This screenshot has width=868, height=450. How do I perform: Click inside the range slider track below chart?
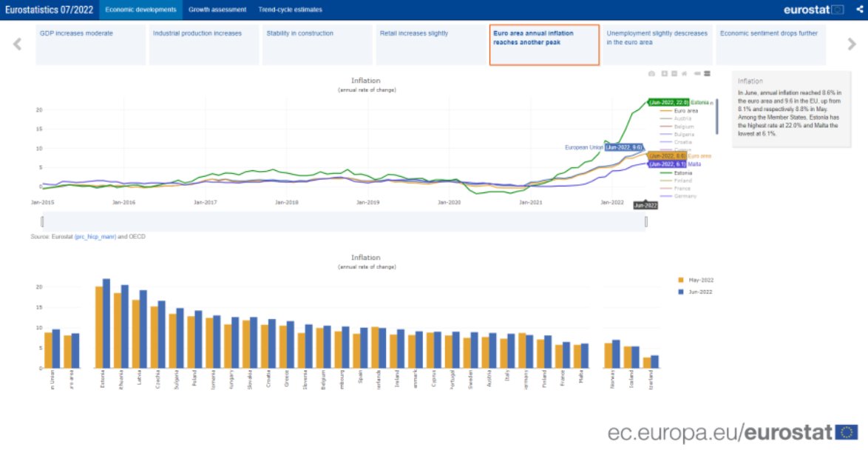click(x=345, y=222)
